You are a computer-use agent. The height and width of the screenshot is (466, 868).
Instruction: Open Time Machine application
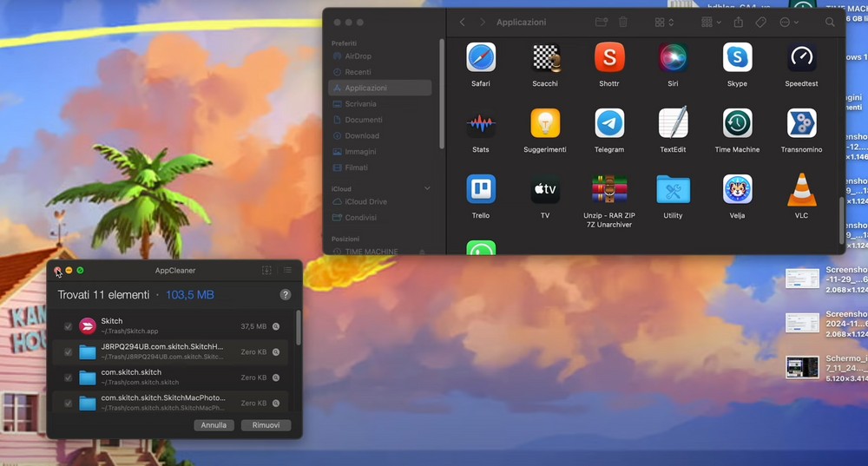[737, 123]
